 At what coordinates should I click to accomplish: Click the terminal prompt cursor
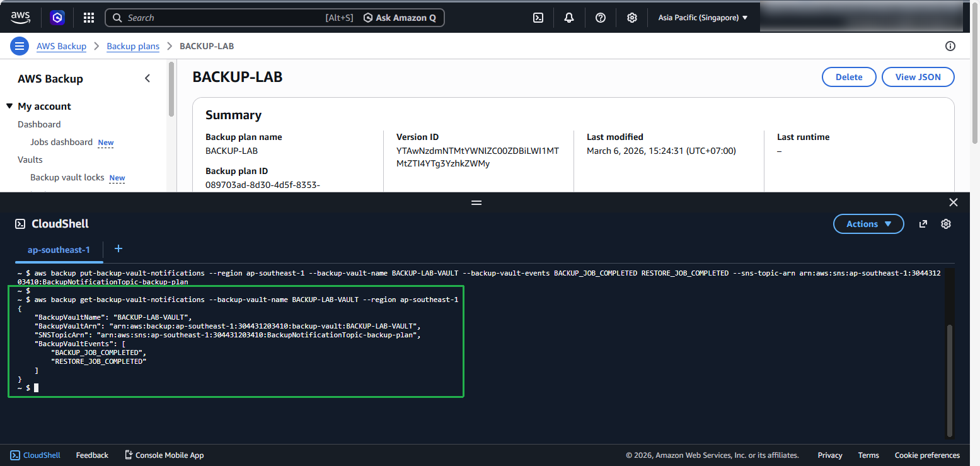click(37, 388)
